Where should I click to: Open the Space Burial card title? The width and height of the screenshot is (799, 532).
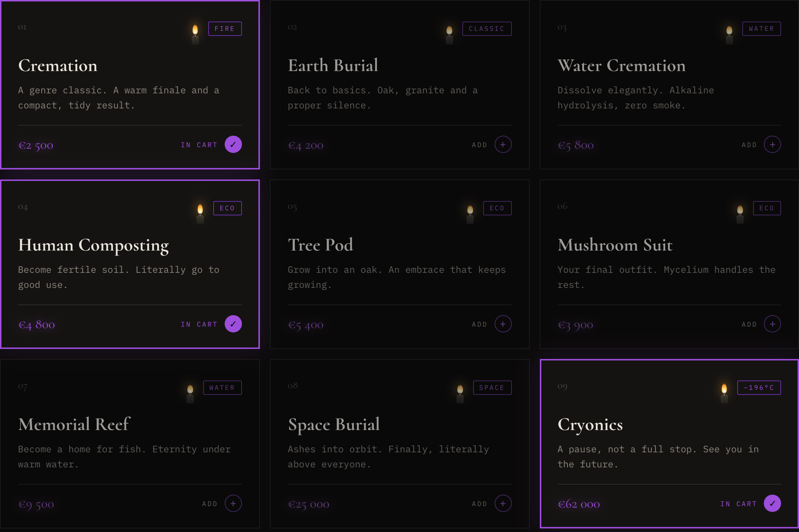click(x=334, y=425)
